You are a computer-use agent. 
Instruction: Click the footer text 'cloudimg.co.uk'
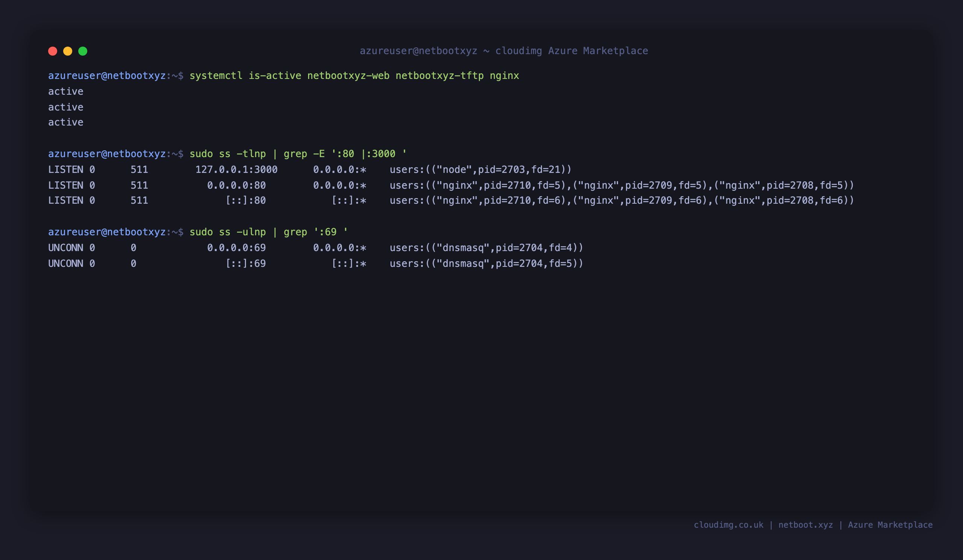click(728, 525)
